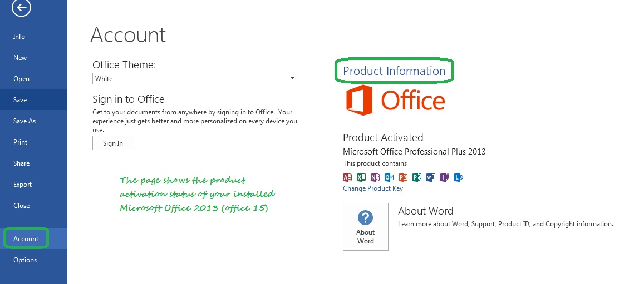The image size is (644, 284).
Task: Click Microsoft Office Professional Plus 2013 text
Action: point(415,152)
